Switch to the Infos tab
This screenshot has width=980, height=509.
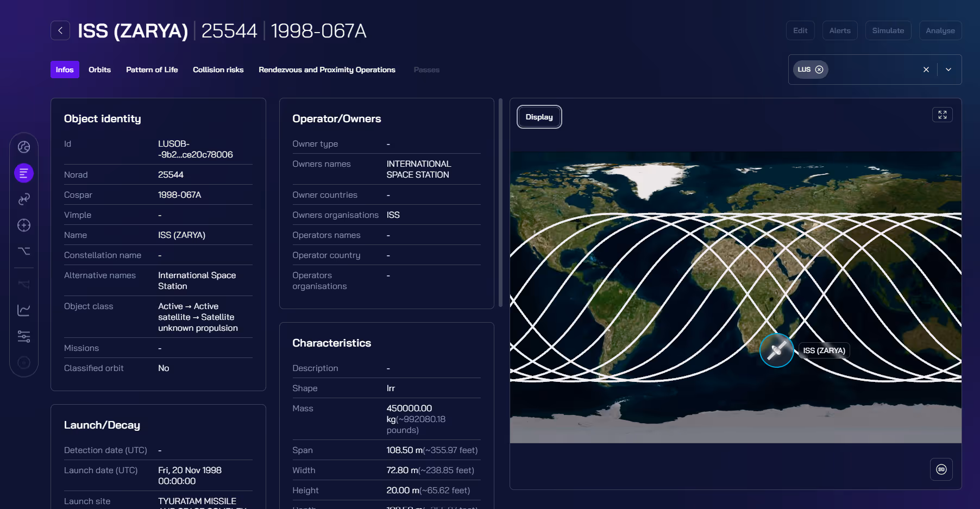(x=65, y=70)
